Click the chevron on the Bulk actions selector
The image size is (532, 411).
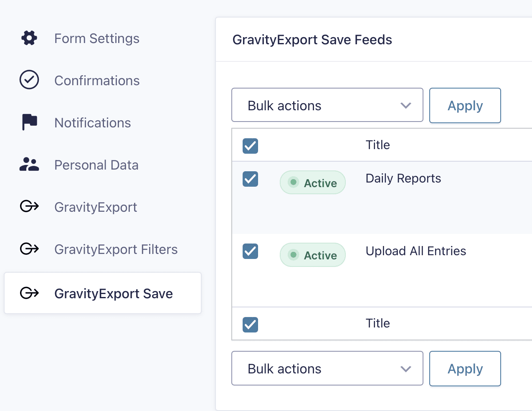(x=405, y=106)
